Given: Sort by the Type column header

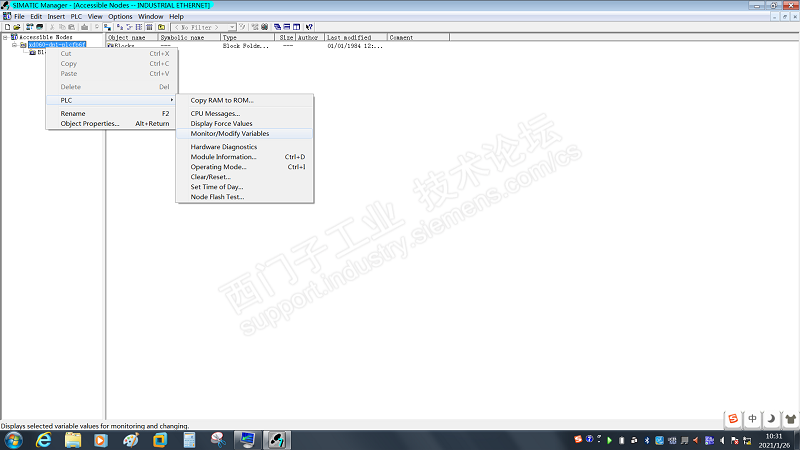Looking at the screenshot, I should (247, 37).
